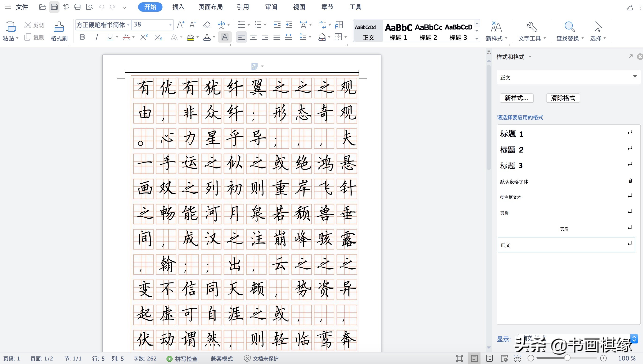Toggle italic formatting
The height and width of the screenshot is (364, 643).
96,37
